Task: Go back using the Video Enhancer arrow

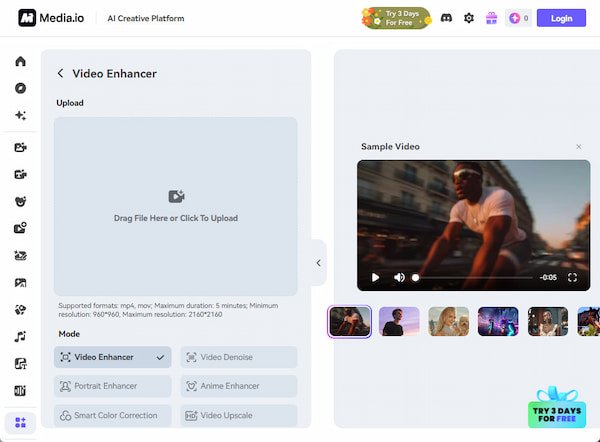Action: (60, 73)
